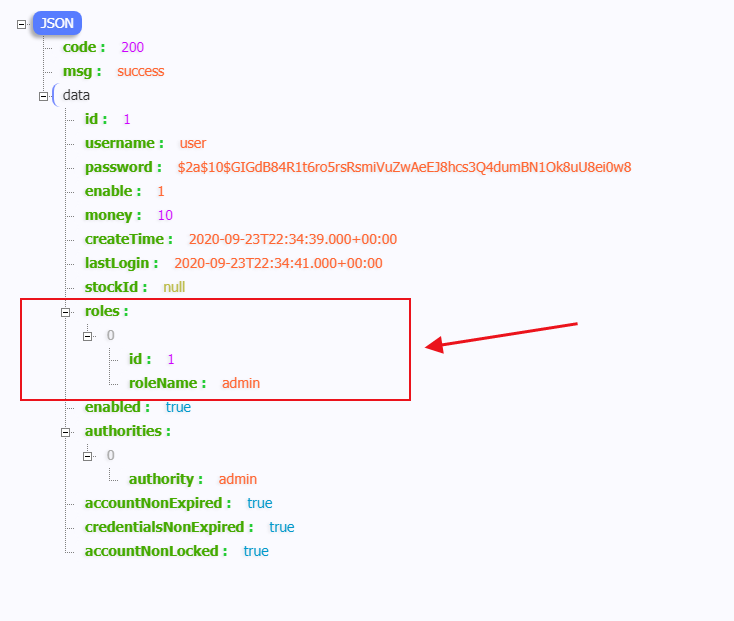The width and height of the screenshot is (734, 621).
Task: Select the lastLogin value ending 34:41
Action: point(279,263)
